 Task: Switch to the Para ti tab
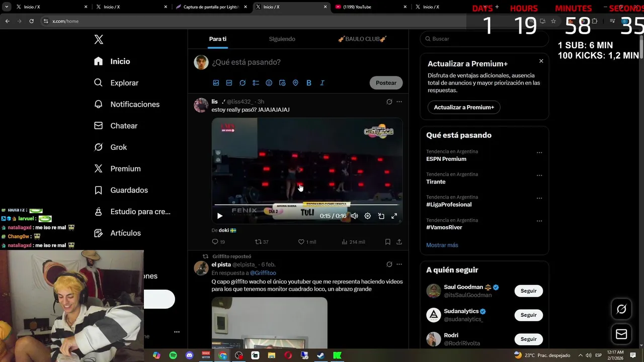pos(218,39)
